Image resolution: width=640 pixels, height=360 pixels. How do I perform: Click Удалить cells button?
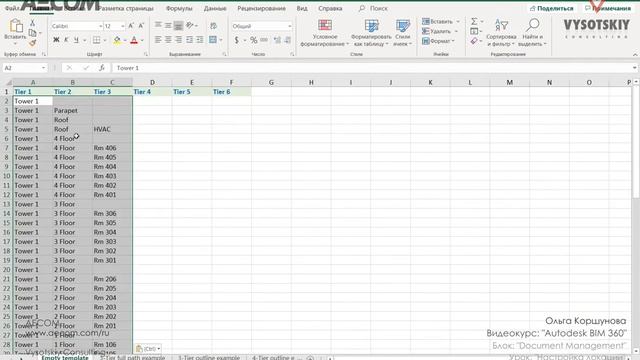click(x=440, y=31)
